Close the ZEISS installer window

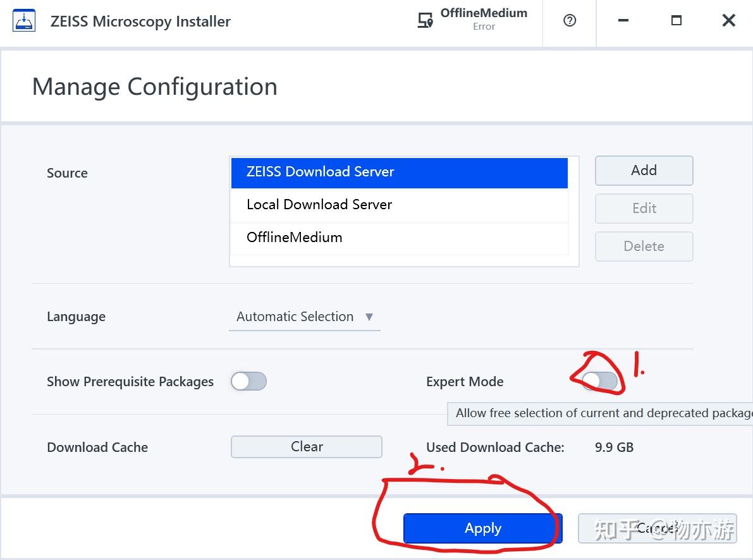coord(729,21)
